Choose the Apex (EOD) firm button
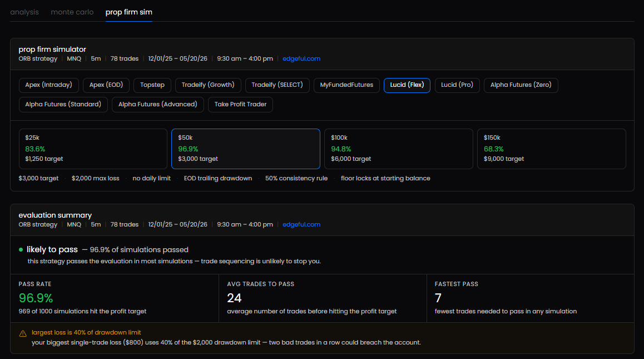Image resolution: width=644 pixels, height=359 pixels. (106, 85)
